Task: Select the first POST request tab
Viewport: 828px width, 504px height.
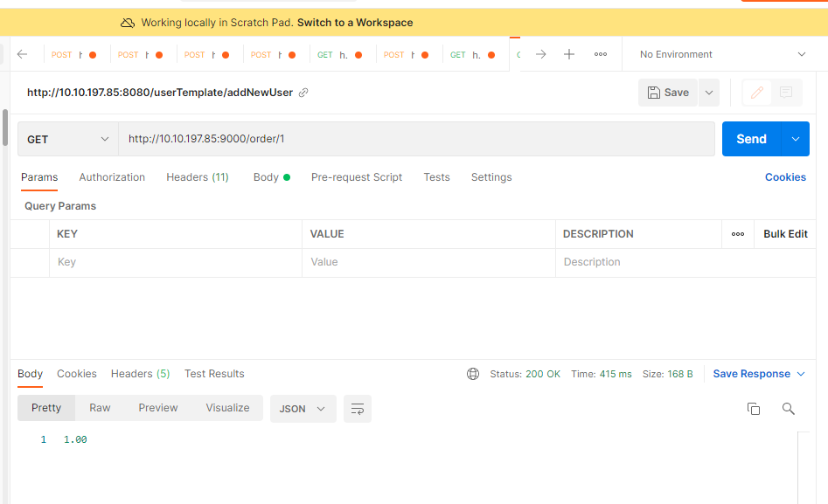Action: tap(74, 55)
